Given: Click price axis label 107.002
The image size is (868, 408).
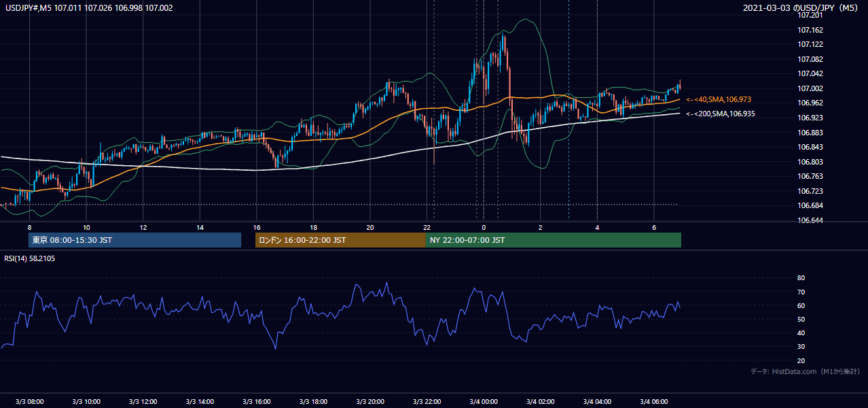Looking at the screenshot, I should tap(810, 88).
